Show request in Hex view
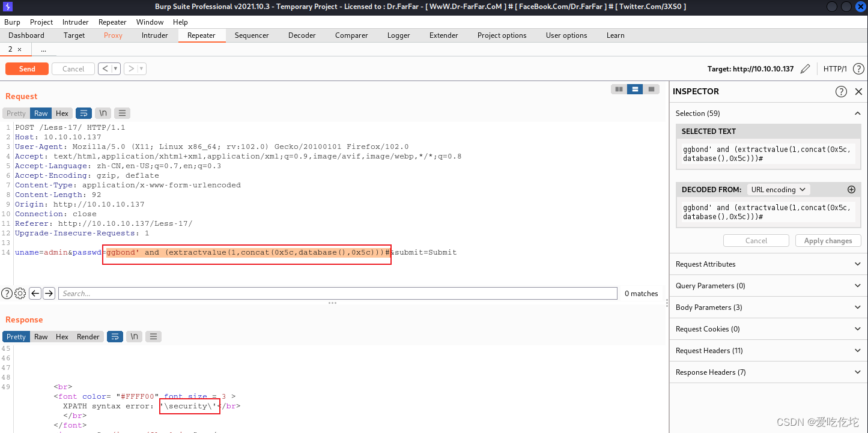Screen dimensions: 868x433 [62, 114]
